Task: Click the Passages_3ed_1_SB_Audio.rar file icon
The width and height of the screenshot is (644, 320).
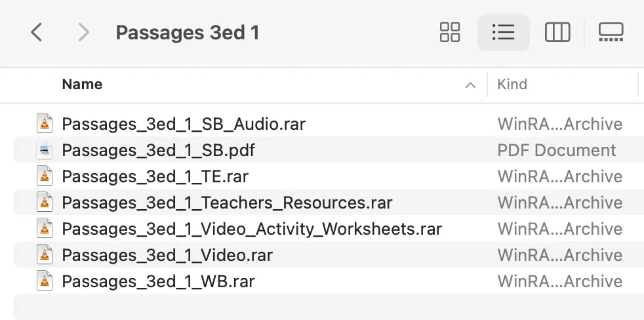Action: tap(45, 123)
